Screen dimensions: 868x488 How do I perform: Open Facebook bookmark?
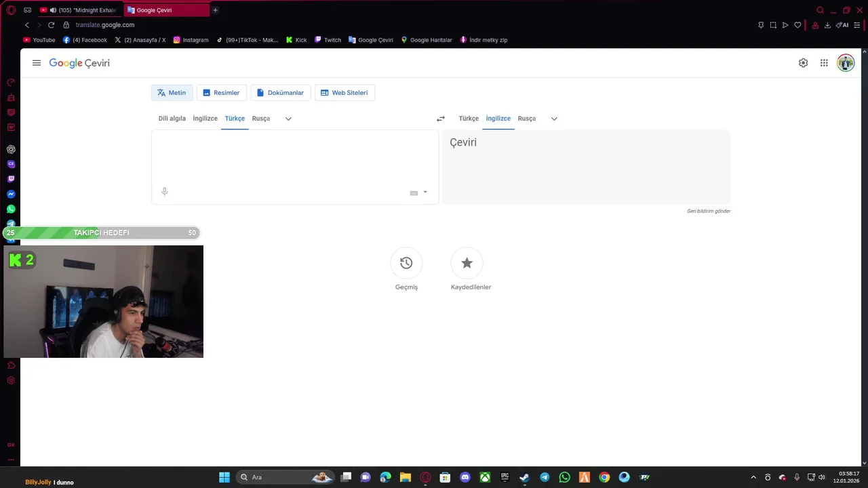(x=85, y=40)
